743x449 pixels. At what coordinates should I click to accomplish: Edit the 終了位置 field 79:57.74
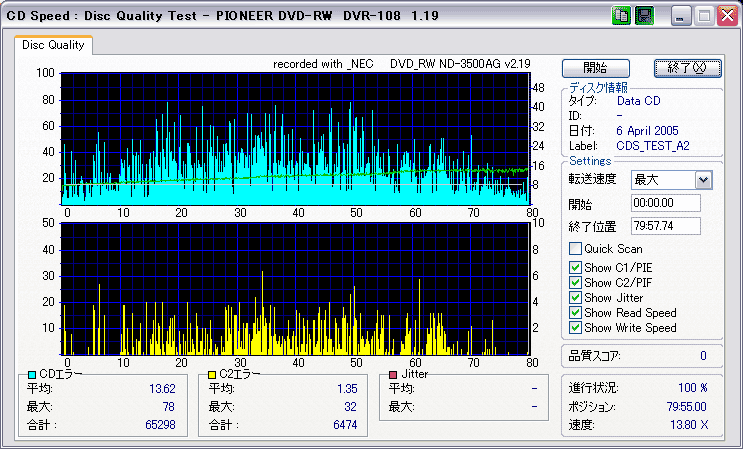tap(666, 226)
